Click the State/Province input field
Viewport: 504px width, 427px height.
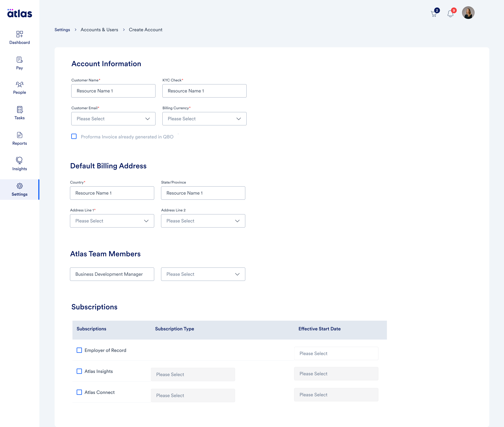[x=203, y=193]
